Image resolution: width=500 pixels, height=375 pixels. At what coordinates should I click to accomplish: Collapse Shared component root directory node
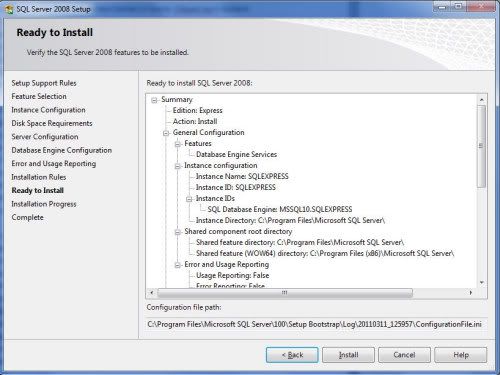177,232
